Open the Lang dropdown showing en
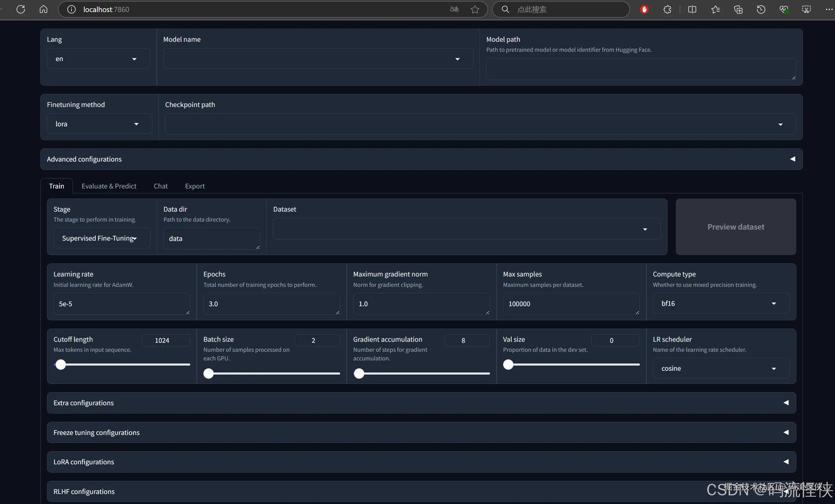This screenshot has height=504, width=835. (x=98, y=59)
